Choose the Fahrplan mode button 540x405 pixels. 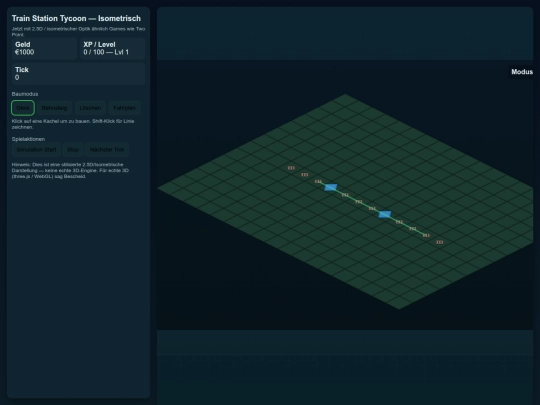(x=125, y=108)
